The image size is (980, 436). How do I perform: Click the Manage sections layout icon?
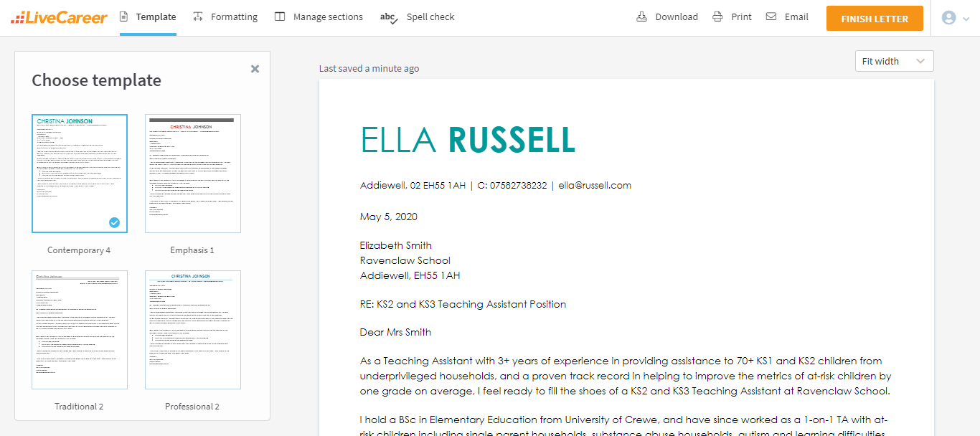280,16
